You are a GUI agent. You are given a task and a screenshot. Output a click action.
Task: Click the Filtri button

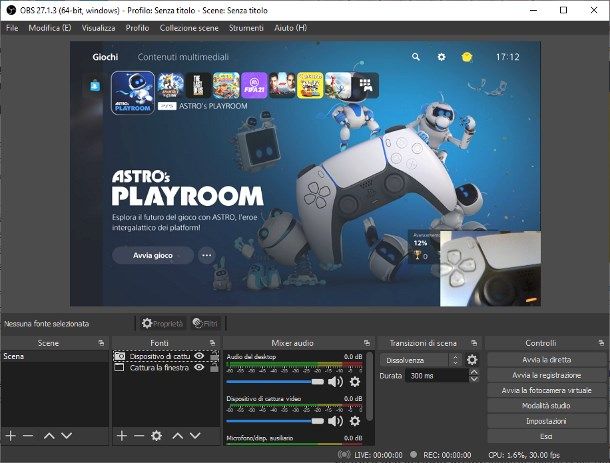(206, 323)
